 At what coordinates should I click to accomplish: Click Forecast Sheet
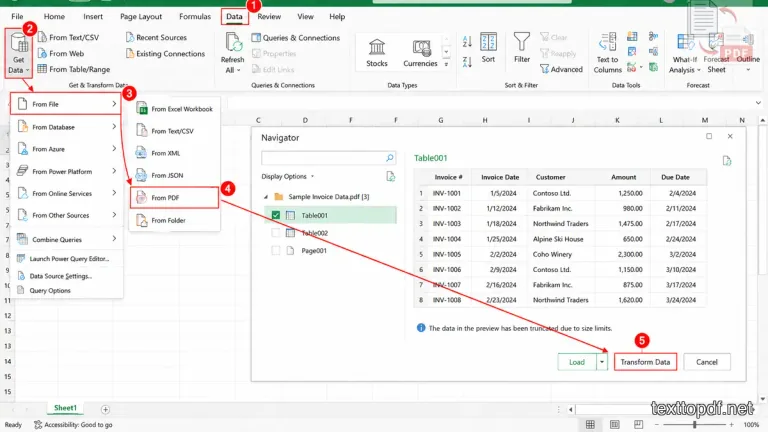(x=716, y=53)
